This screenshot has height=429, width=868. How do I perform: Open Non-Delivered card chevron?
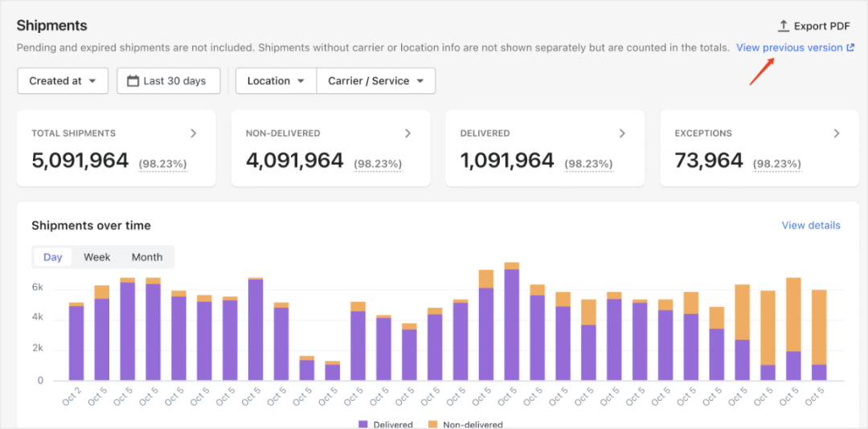[x=407, y=133]
